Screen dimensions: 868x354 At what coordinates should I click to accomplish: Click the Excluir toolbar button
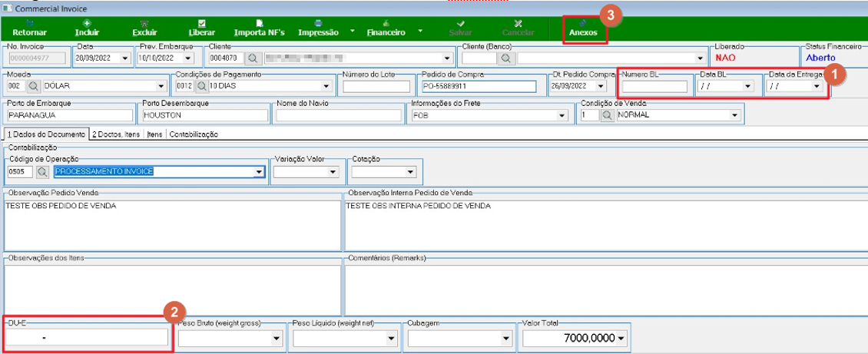point(144,28)
